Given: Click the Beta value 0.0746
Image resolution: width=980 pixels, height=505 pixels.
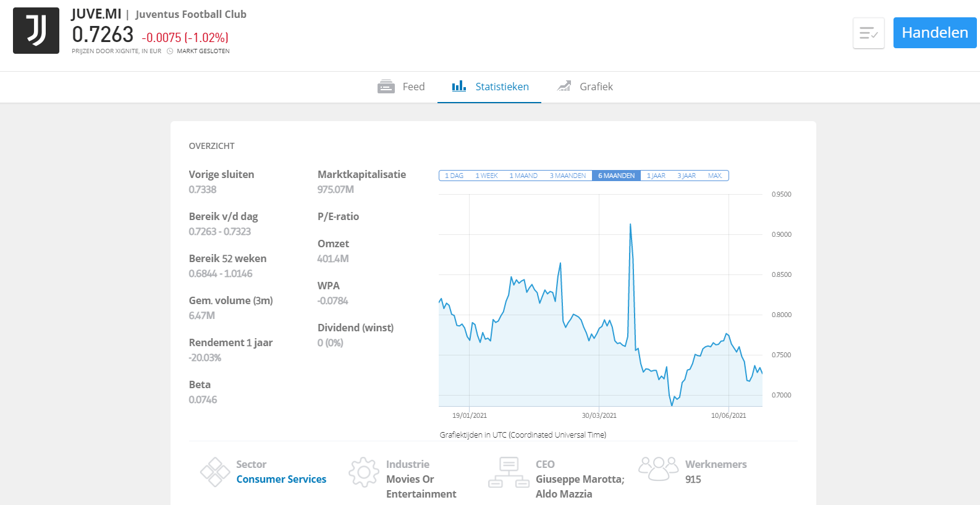Looking at the screenshot, I should pos(203,400).
